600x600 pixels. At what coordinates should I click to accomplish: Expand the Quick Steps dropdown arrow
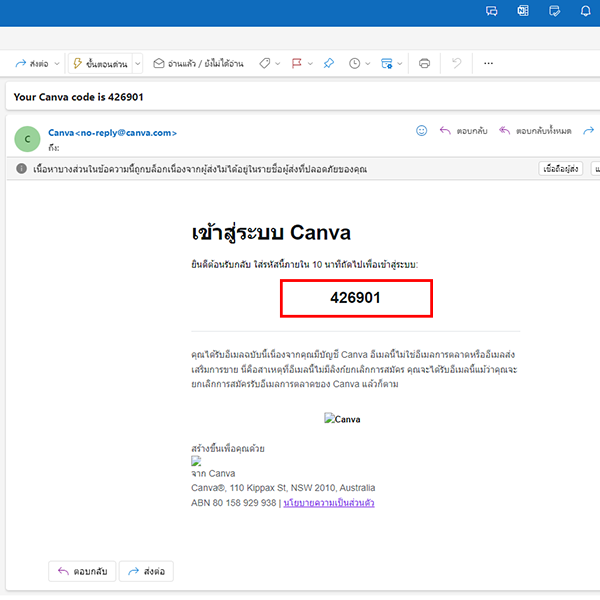[x=138, y=64]
